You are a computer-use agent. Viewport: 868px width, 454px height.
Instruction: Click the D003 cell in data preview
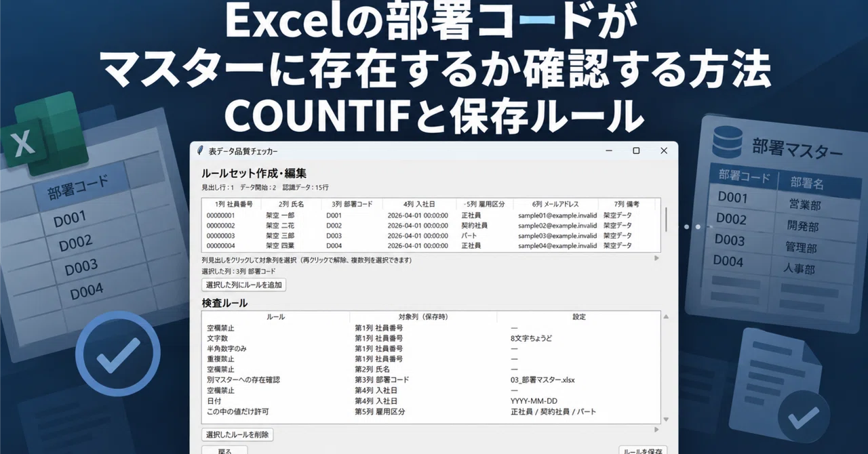click(x=334, y=236)
